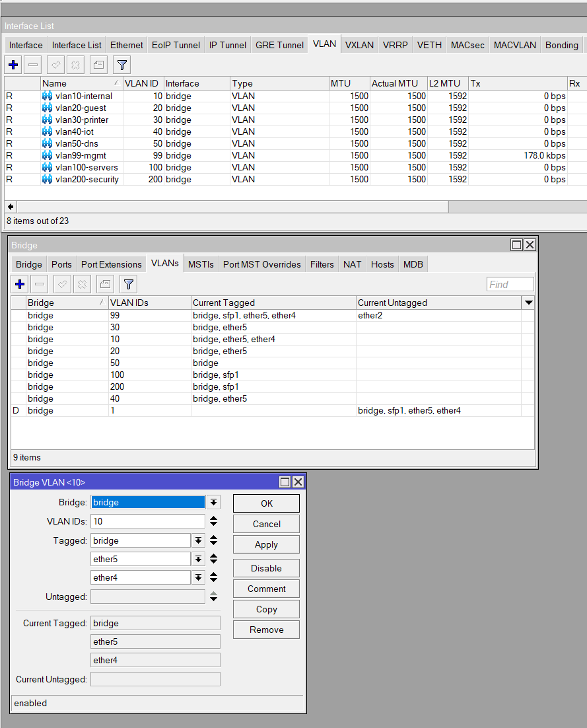
Task: Click vlan50-dns interface icon
Action: click(48, 143)
